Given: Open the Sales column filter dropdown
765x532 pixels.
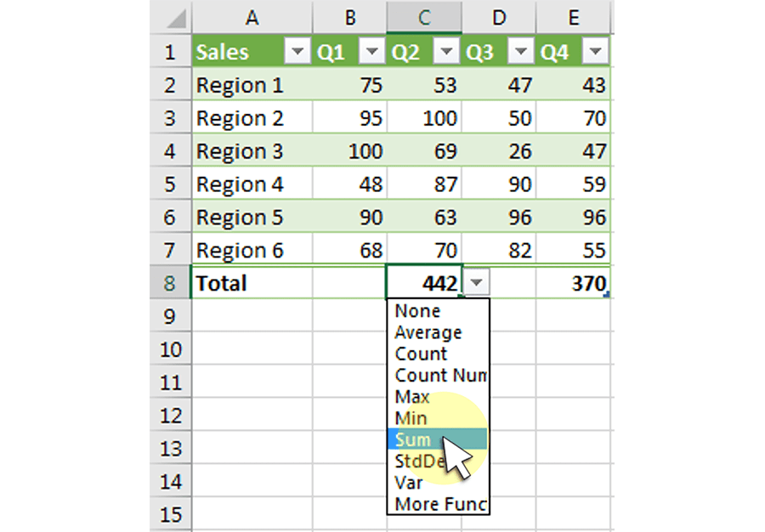Looking at the screenshot, I should (x=297, y=51).
